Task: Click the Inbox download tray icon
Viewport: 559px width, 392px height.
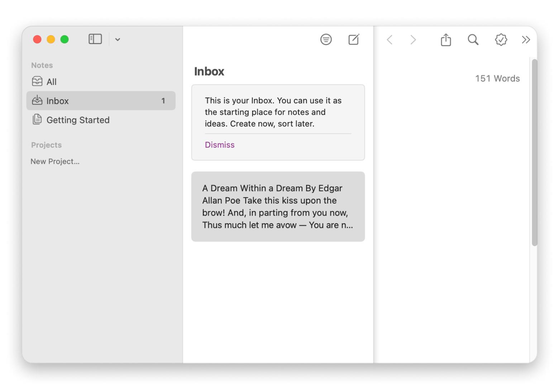Action: [37, 100]
